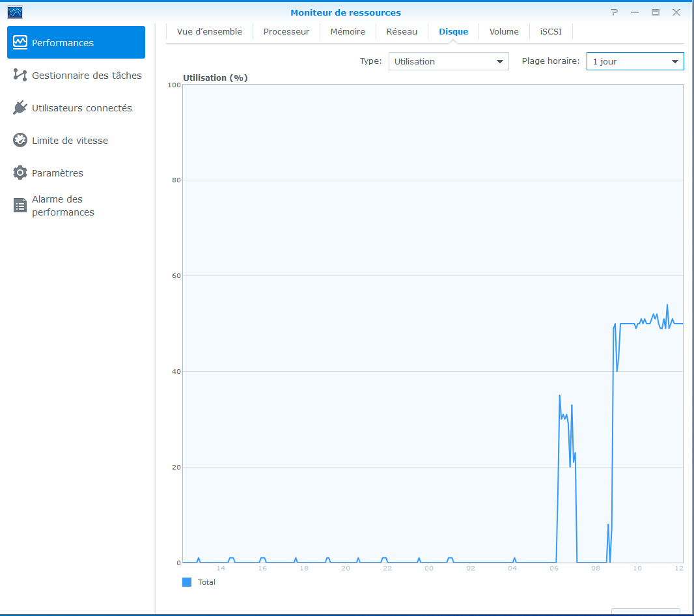Screen dimensions: 694x616
Task: Select the Utilisateurs connectés plug icon
Action: [x=20, y=108]
